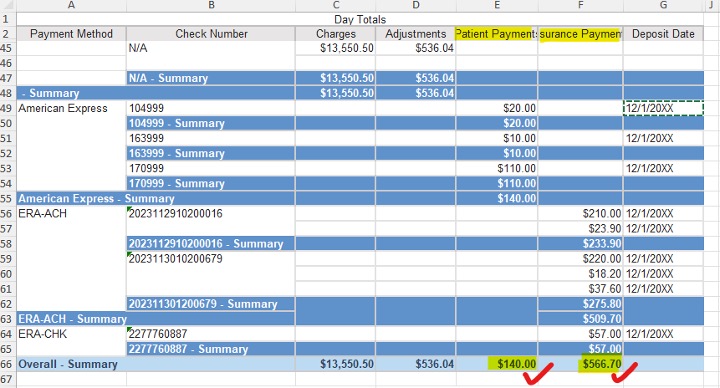This screenshot has width=720, height=388.
Task: Click the 163999 - Summary cell
Action: tap(211, 153)
